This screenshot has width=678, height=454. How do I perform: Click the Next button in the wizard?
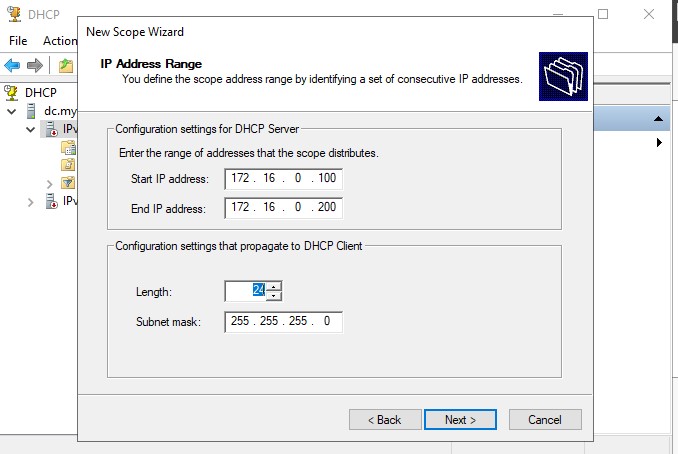[x=460, y=419]
